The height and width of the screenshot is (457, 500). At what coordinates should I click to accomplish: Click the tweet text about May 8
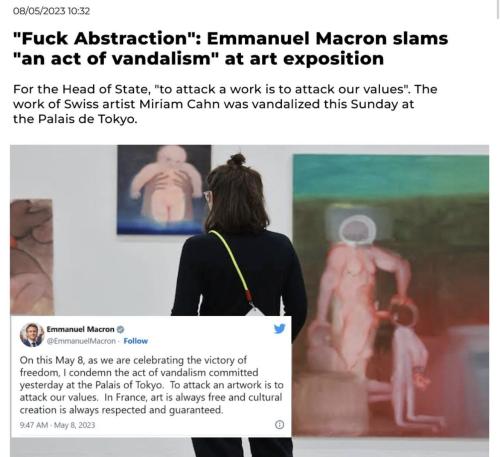[151, 385]
